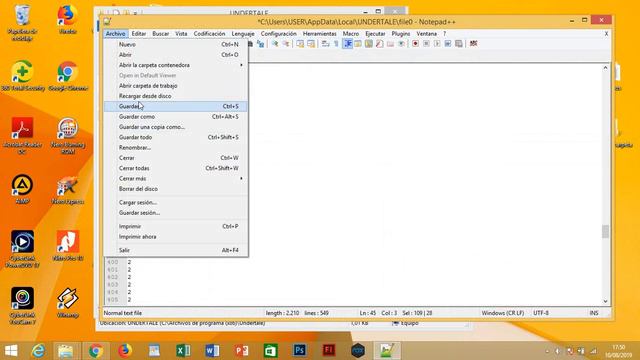Choose Guardar sesión... entry
The image size is (640, 360).
176,213
